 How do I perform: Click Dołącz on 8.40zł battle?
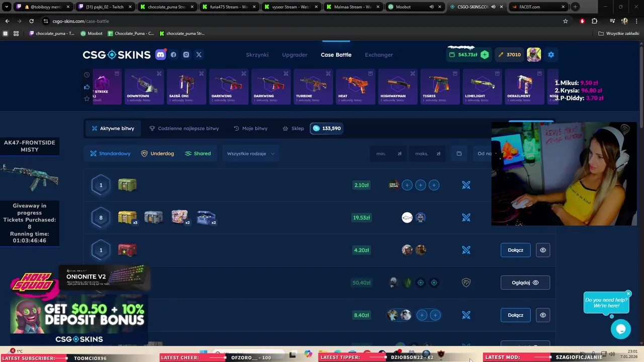click(x=516, y=315)
